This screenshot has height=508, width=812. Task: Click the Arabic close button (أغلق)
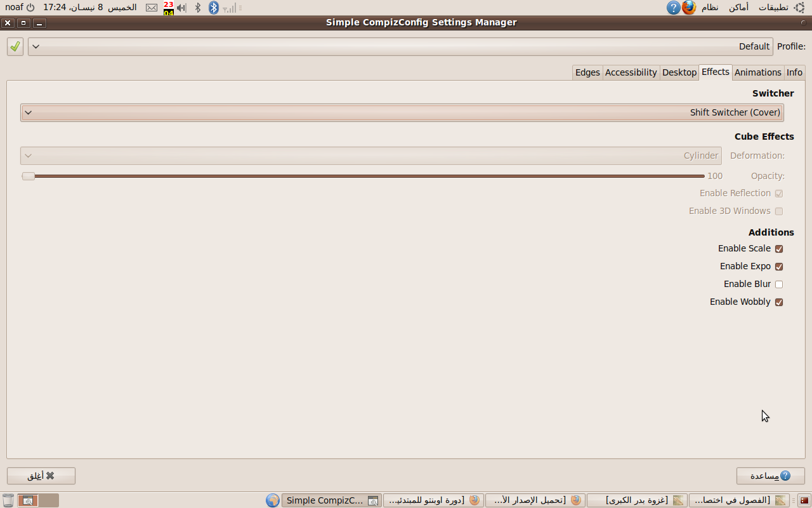click(x=41, y=476)
